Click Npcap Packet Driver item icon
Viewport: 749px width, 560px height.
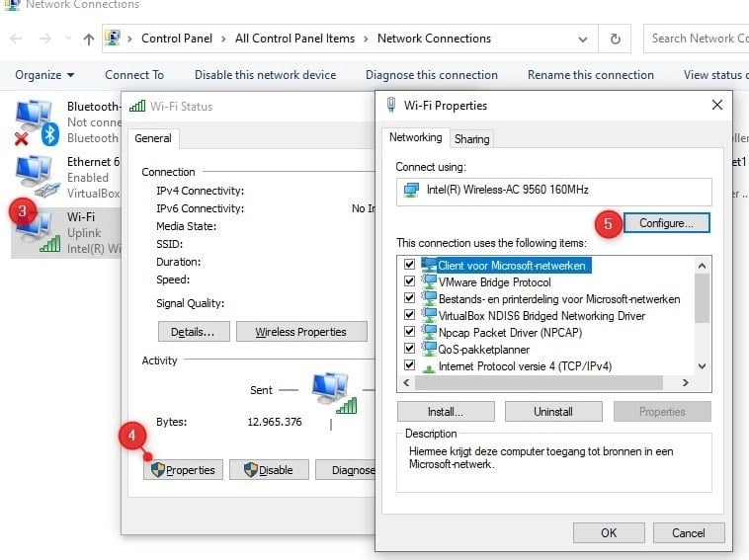[x=429, y=331]
